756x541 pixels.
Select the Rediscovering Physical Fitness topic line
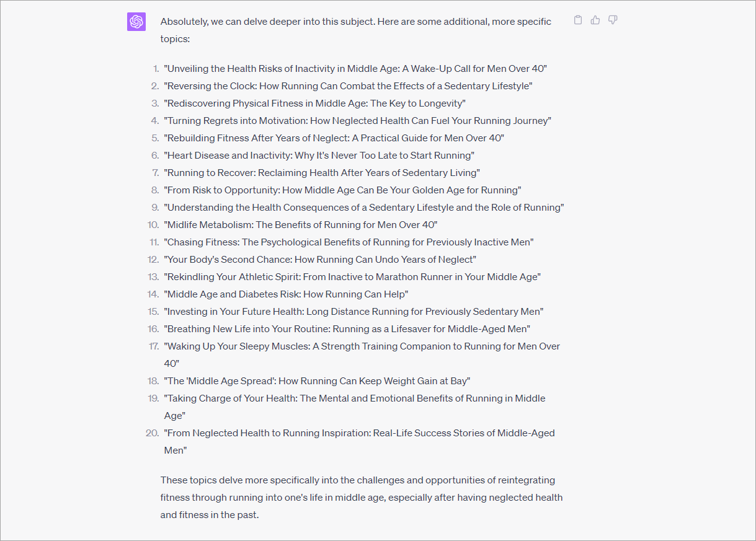pyautogui.click(x=314, y=103)
